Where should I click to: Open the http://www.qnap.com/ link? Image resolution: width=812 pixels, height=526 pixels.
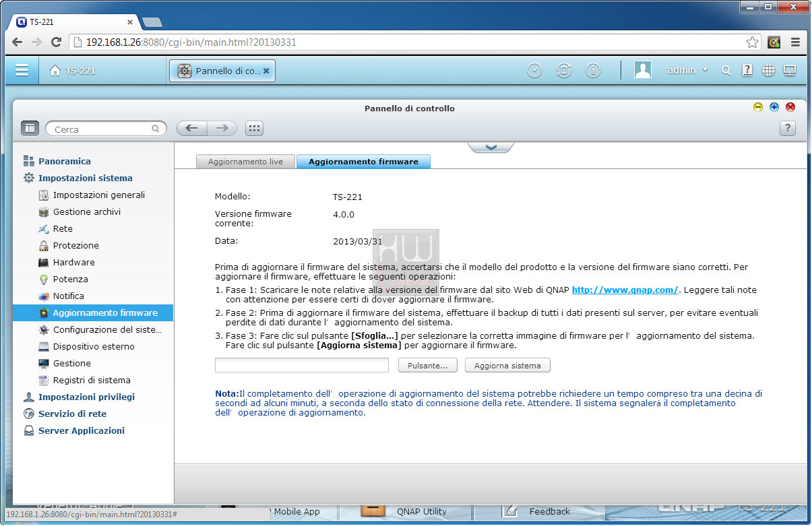coord(625,290)
